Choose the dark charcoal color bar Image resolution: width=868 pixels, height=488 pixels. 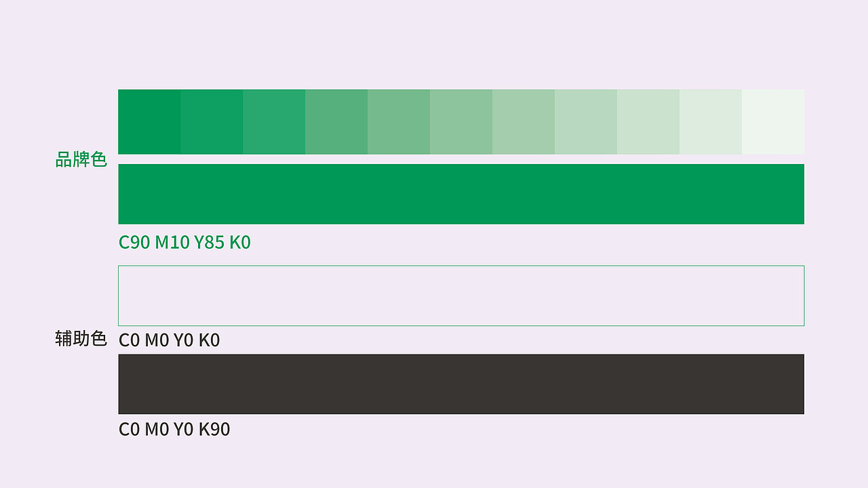point(461,384)
